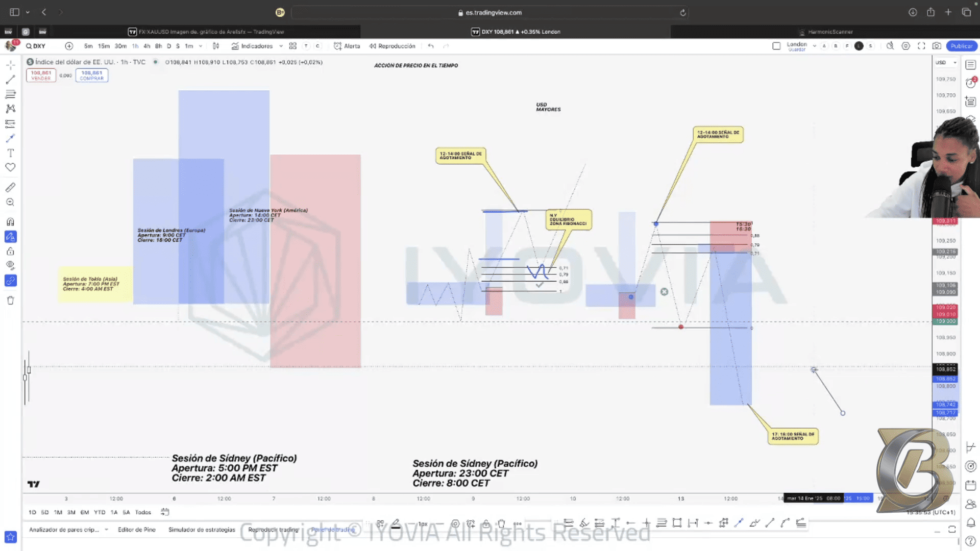Open the USD currency dropdown
Viewport: 980px width, 551px height.
pos(945,63)
